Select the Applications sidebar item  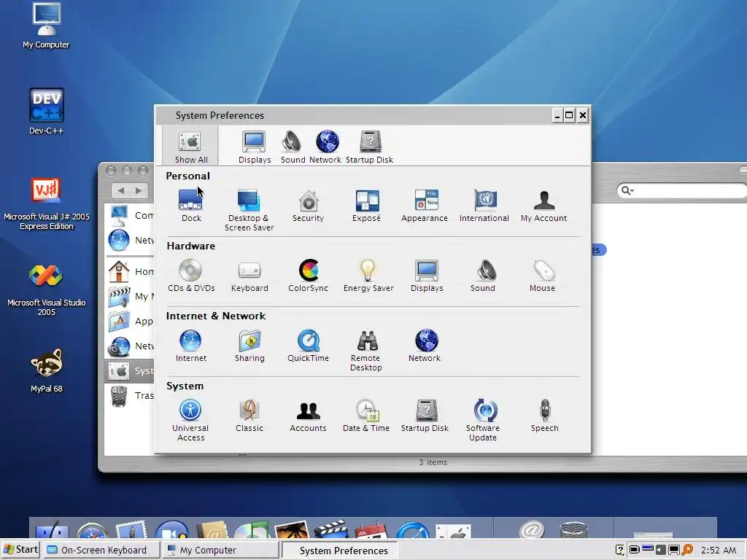[131, 321]
